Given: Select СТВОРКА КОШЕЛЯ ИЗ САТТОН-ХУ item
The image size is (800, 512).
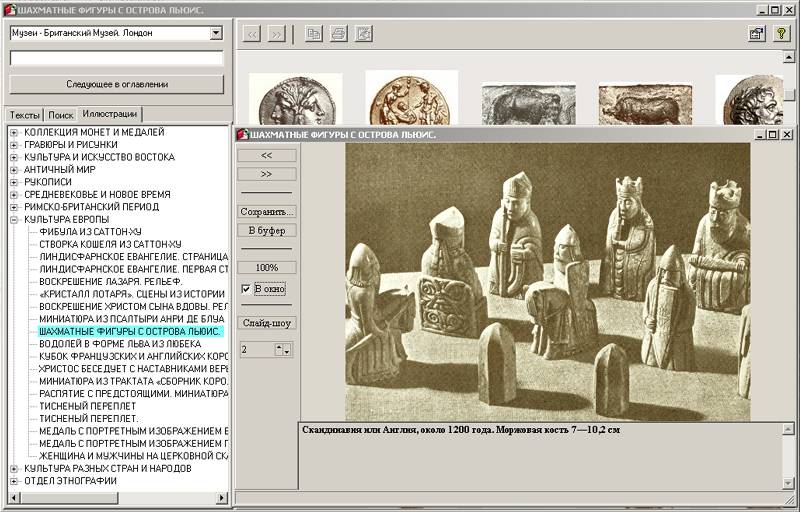Looking at the screenshot, I should pyautogui.click(x=110, y=245).
